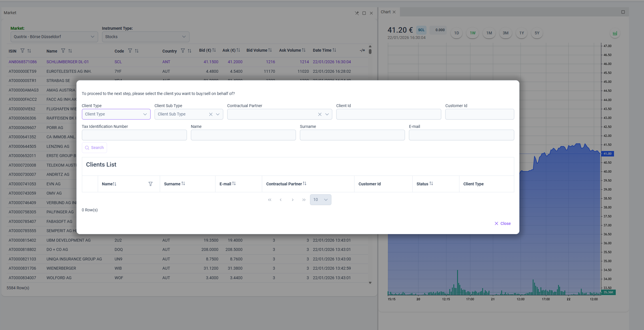The width and height of the screenshot is (644, 330).
Task: Close the Chart tab
Action: 394,12
